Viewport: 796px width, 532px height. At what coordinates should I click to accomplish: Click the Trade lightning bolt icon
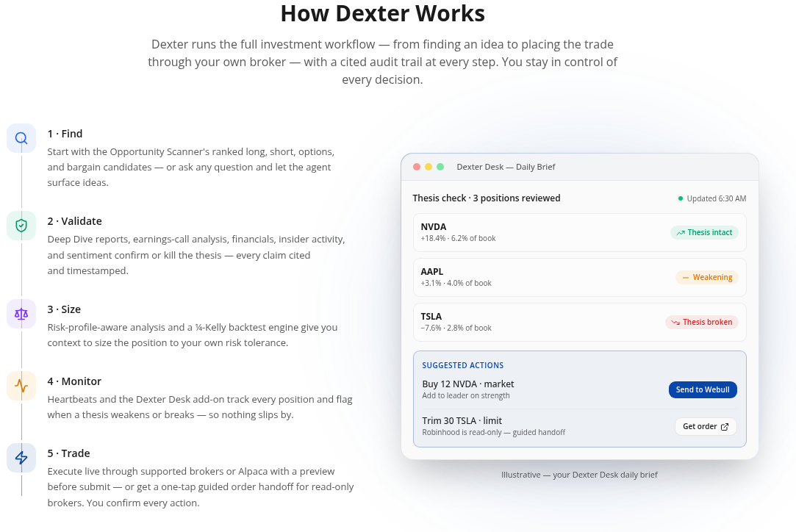(x=21, y=458)
